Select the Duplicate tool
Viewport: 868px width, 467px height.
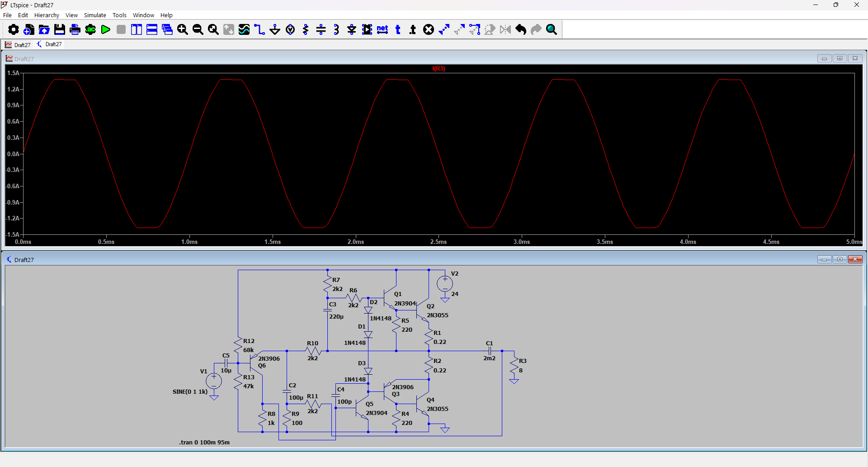click(x=444, y=30)
